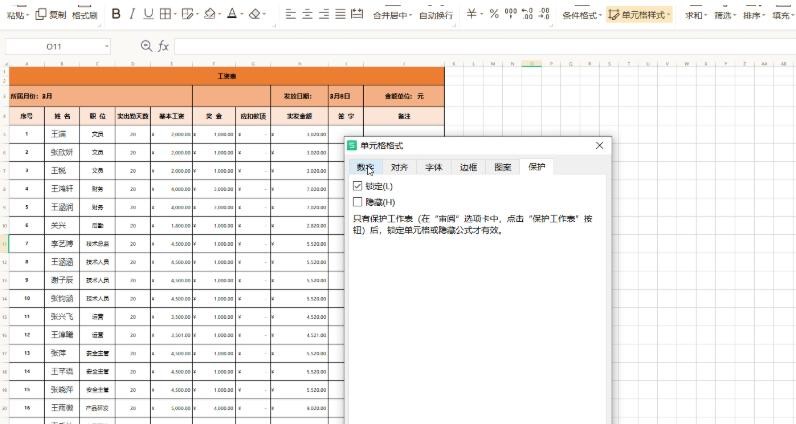796x424 pixels.
Task: Uncheck the 锁定(L) locked checkbox
Action: (x=358, y=186)
